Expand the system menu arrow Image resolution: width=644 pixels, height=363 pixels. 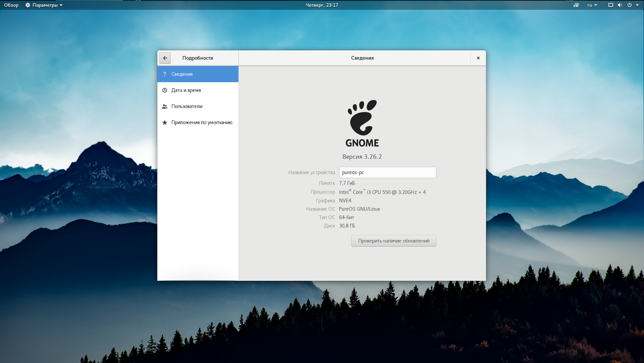(x=637, y=5)
